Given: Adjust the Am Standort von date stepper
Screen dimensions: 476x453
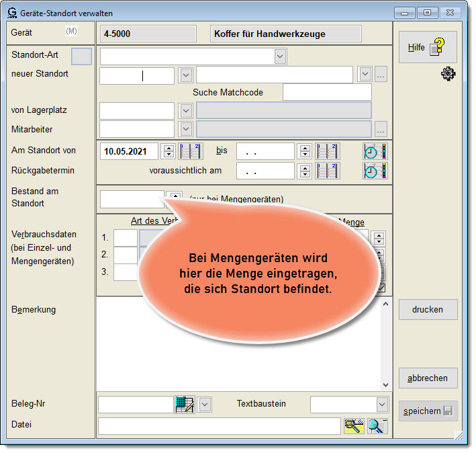Looking at the screenshot, I should [x=169, y=151].
